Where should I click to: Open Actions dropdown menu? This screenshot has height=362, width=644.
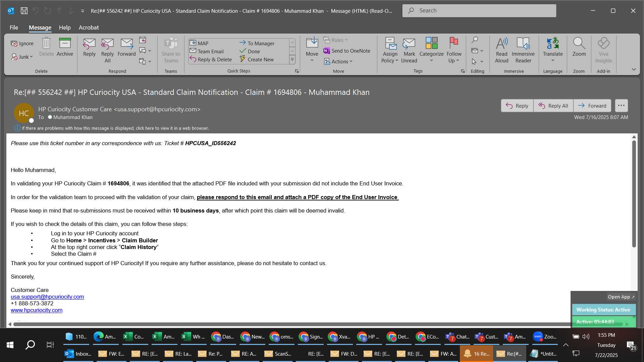338,61
